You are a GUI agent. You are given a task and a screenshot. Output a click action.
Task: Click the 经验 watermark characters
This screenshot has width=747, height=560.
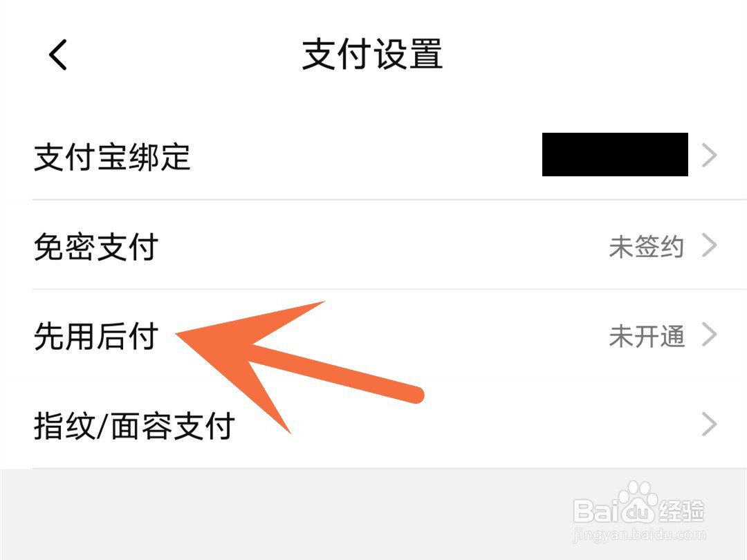[x=681, y=511]
